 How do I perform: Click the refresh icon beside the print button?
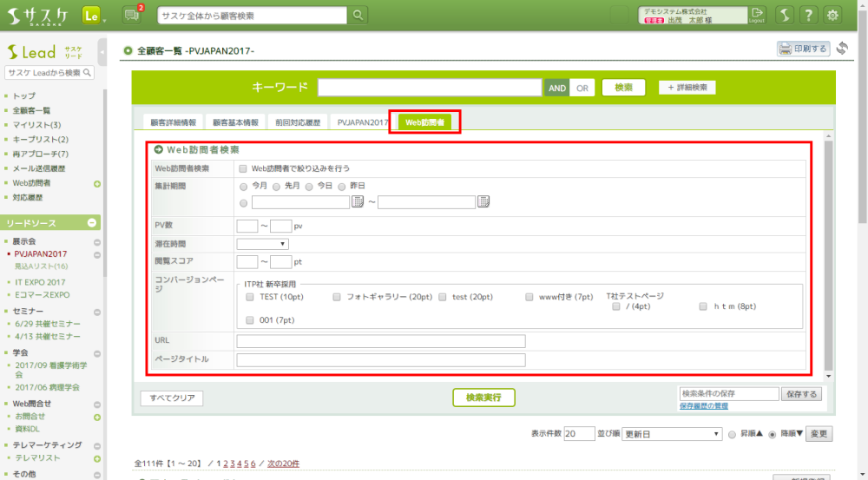842,49
